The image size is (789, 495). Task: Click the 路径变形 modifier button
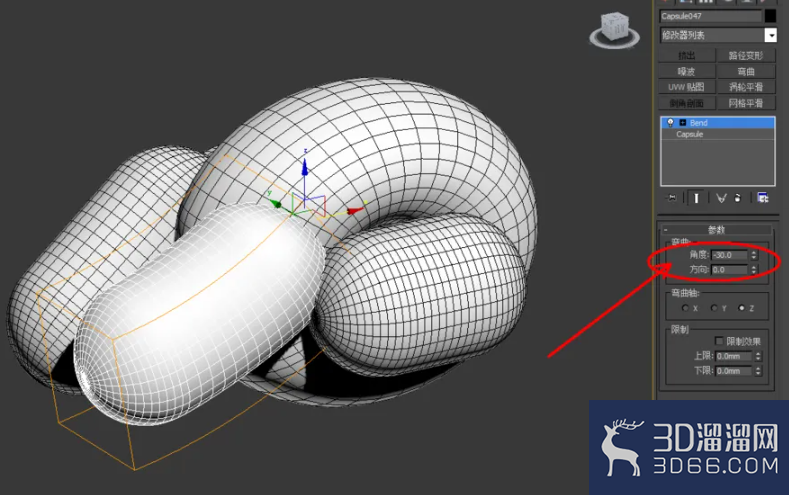tap(746, 55)
